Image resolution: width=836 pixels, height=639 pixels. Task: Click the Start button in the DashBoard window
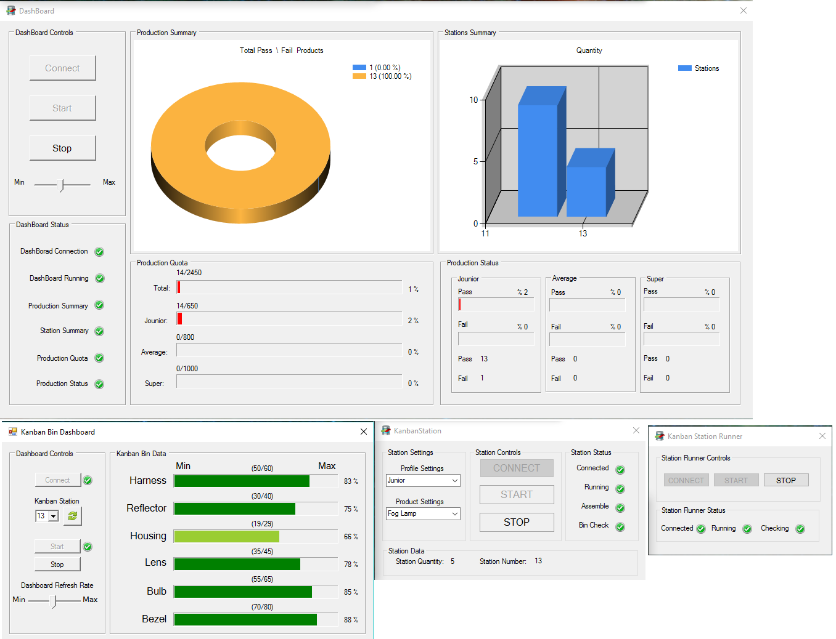coord(62,108)
